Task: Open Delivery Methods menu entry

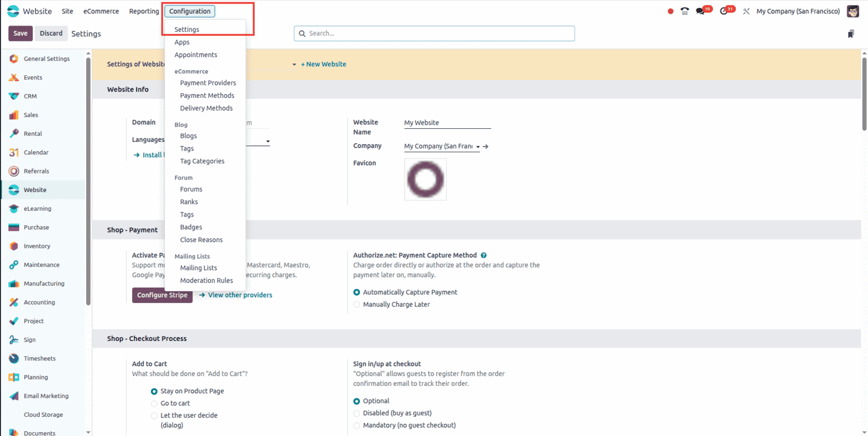Action: [206, 108]
